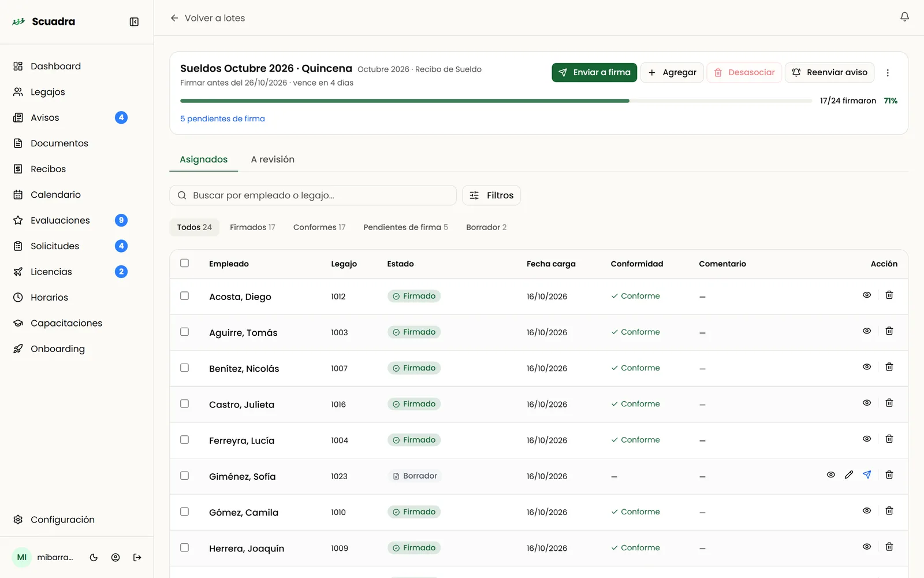Send Giménez, Sofía draft for signature
This screenshot has width=924, height=578.
867,475
